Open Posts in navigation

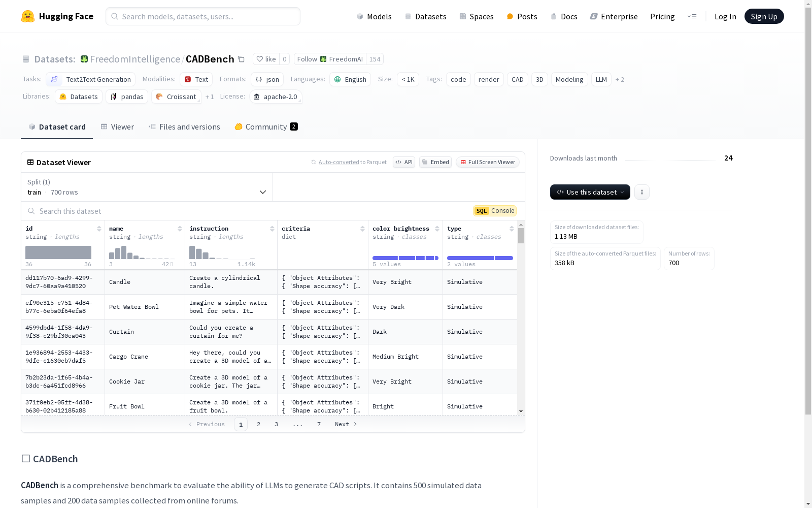pos(522,16)
